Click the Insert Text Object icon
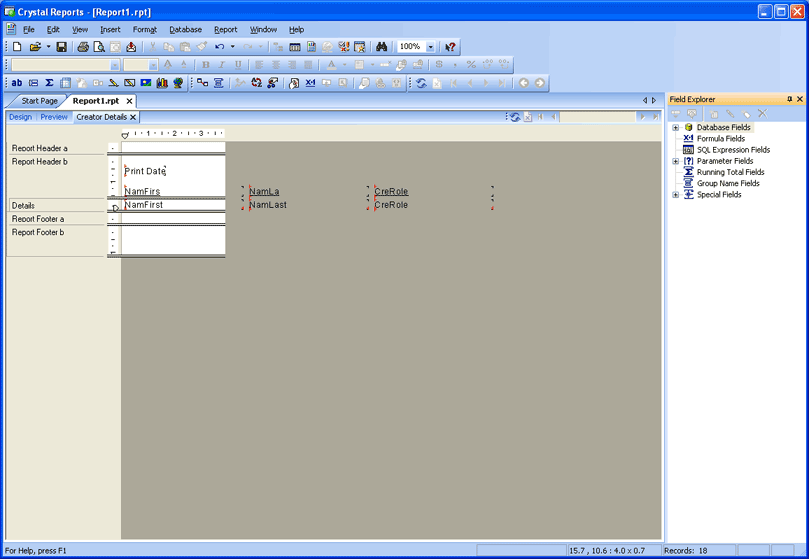Viewport: 809px width, 559px height. pyautogui.click(x=17, y=83)
